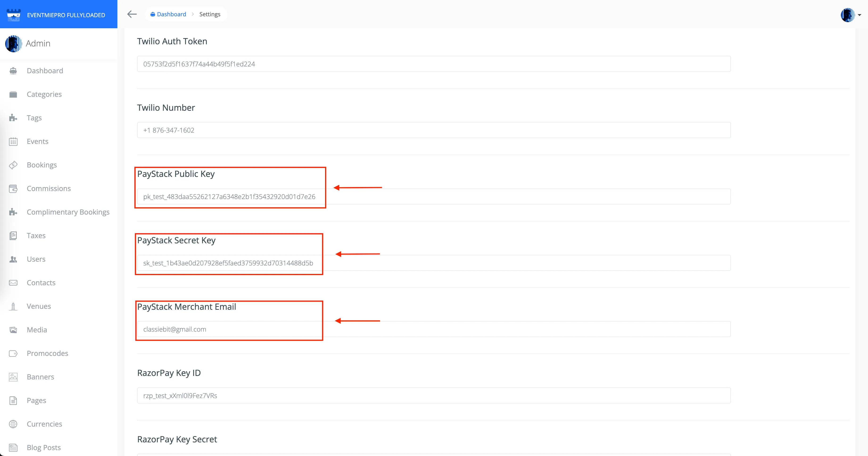
Task: Click the Settings breadcrumb text
Action: pos(210,14)
